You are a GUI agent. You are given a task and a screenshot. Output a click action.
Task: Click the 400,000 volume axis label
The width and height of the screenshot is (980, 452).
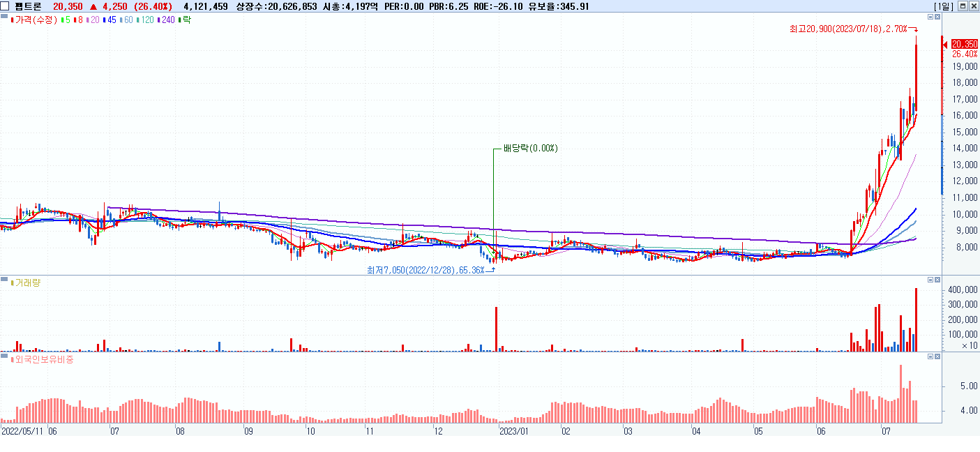click(x=964, y=289)
